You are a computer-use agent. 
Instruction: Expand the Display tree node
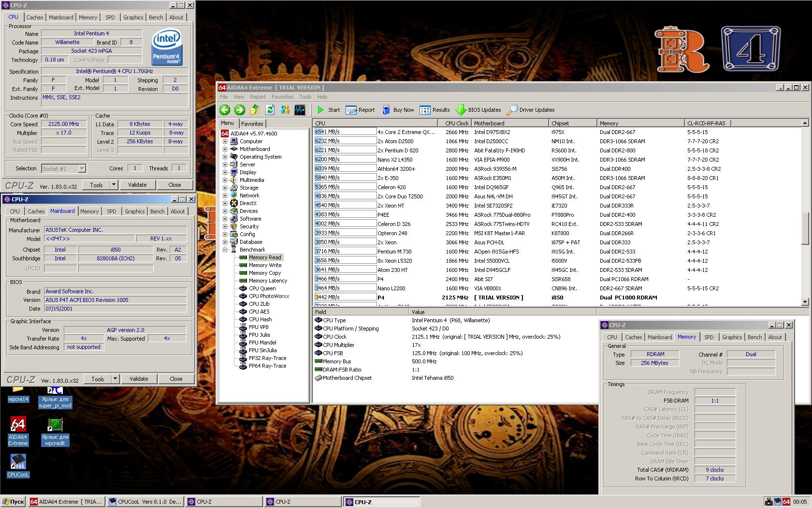tap(225, 172)
